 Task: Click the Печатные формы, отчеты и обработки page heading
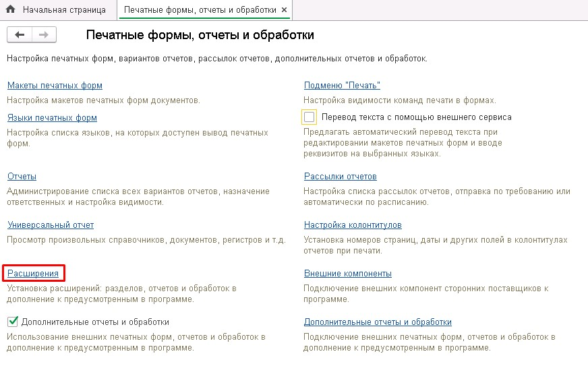point(200,35)
